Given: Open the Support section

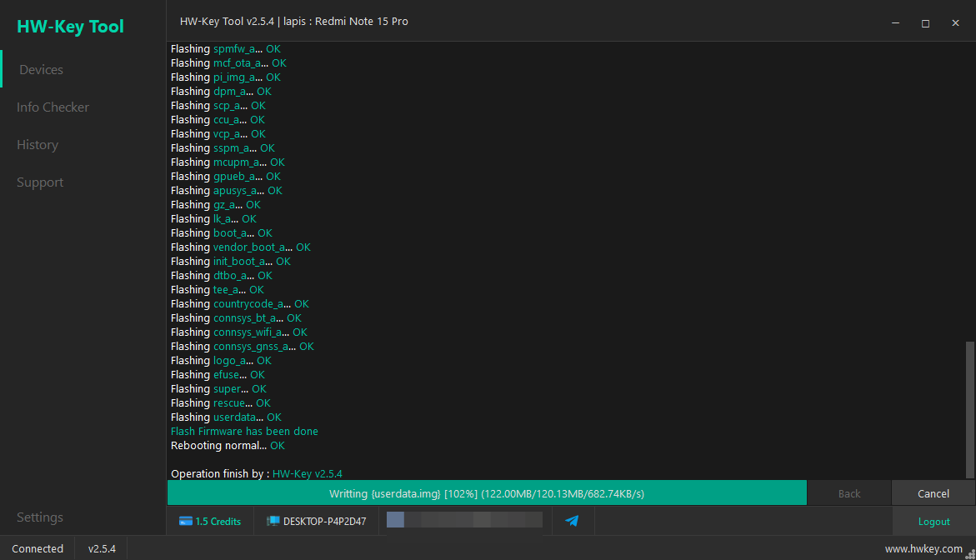Looking at the screenshot, I should pos(40,182).
